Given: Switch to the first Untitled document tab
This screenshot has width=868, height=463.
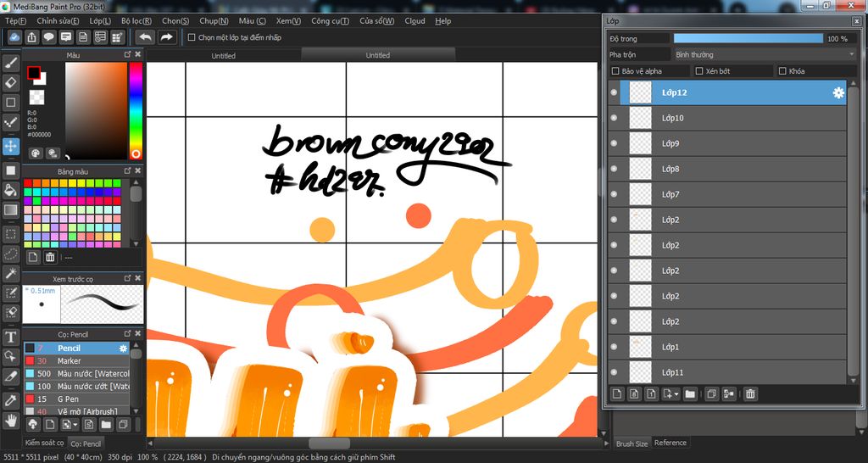Looking at the screenshot, I should (224, 55).
